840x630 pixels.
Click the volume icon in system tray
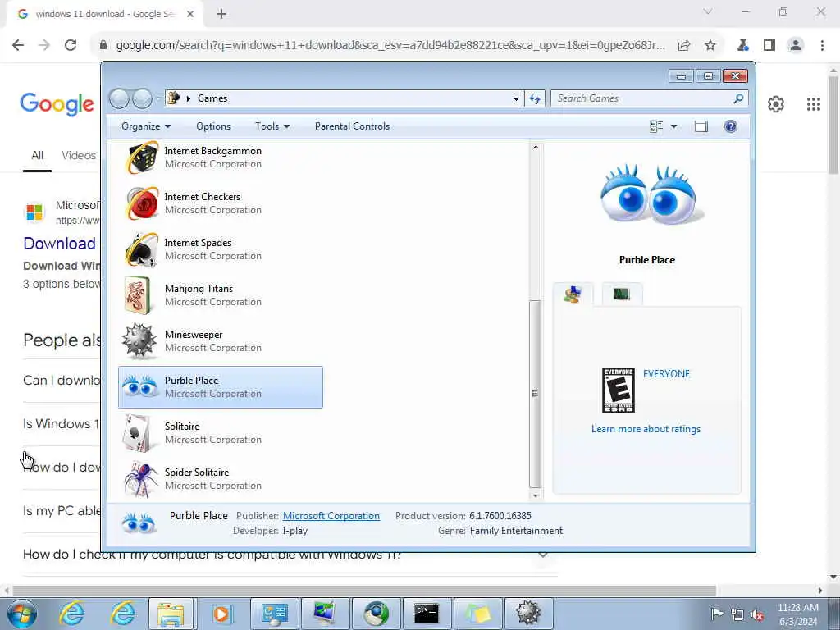pos(757,614)
